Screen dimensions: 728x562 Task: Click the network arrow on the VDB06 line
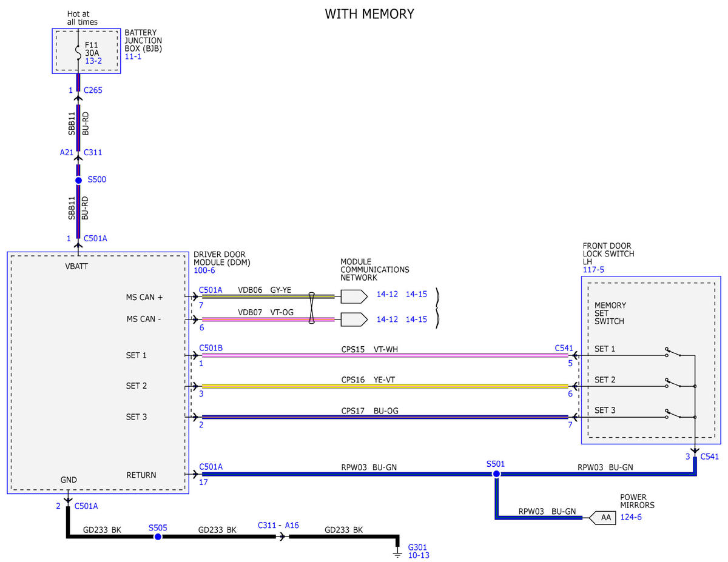[x=354, y=296]
